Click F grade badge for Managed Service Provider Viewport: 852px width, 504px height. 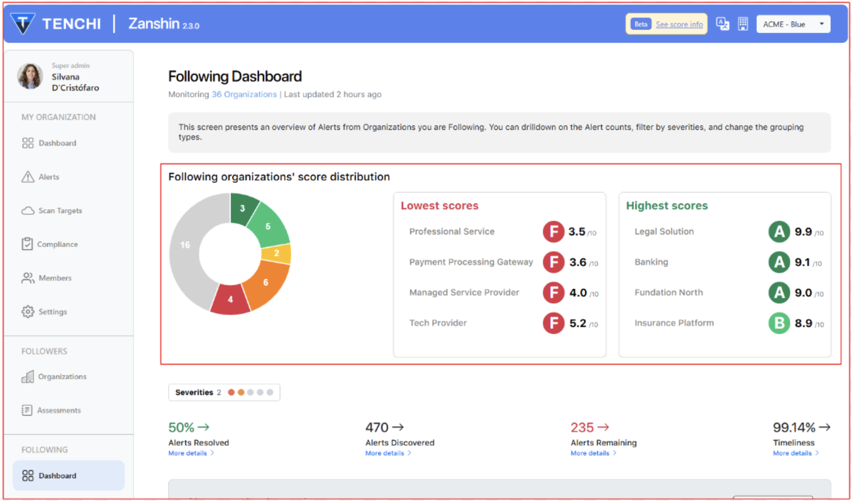click(x=553, y=293)
